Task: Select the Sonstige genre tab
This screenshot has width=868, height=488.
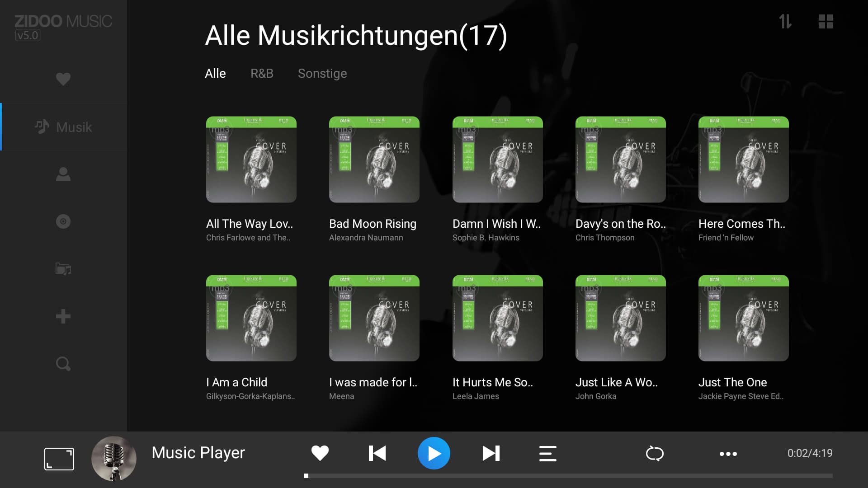Action: [322, 73]
